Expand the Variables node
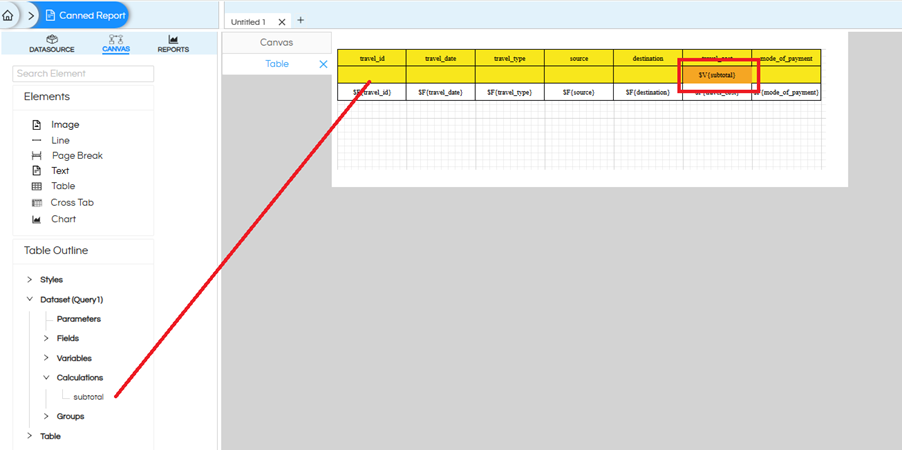902x450 pixels. tap(47, 358)
